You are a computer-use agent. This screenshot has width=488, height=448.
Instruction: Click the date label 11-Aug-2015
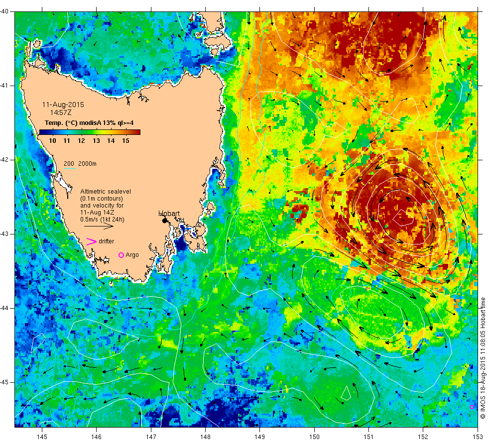pos(63,105)
